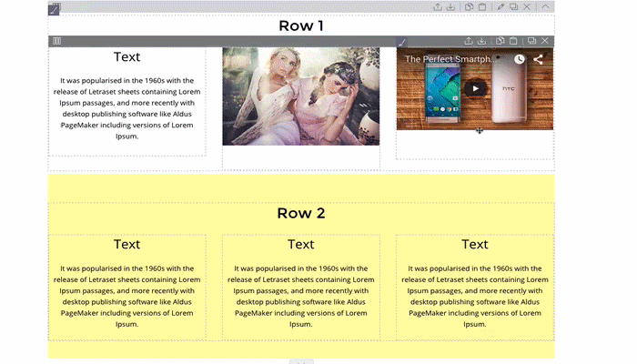637x364 pixels.
Task: Click the middle column paragraph in Row 2
Action: tap(301, 296)
